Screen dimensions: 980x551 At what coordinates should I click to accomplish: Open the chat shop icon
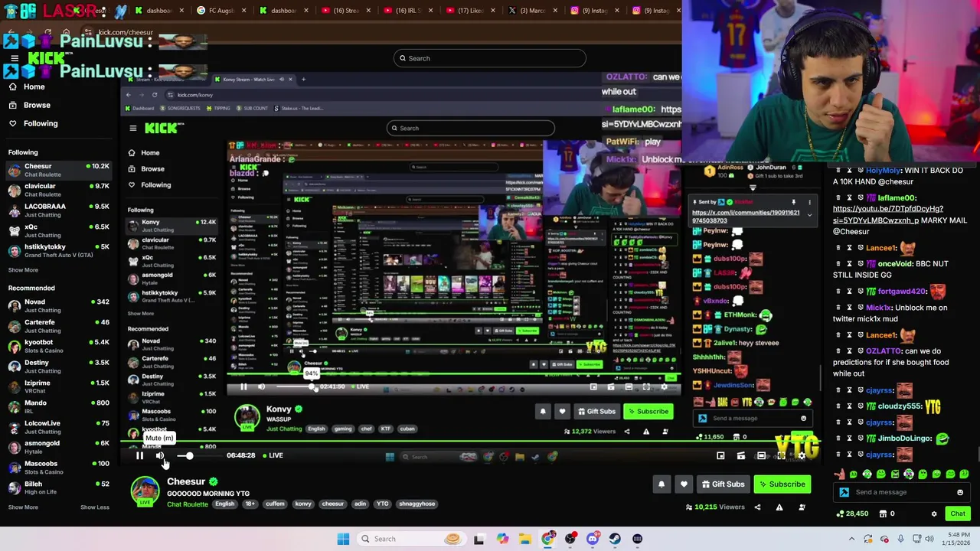point(881,514)
